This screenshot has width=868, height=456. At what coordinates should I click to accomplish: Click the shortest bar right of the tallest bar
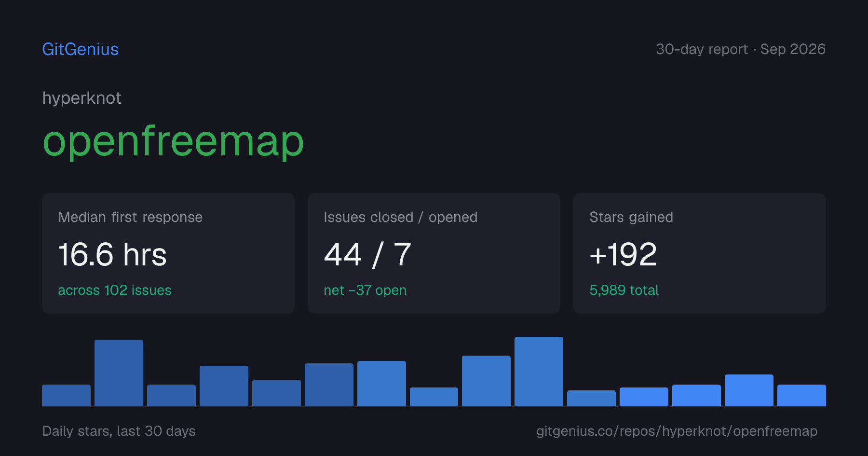pyautogui.click(x=591, y=398)
